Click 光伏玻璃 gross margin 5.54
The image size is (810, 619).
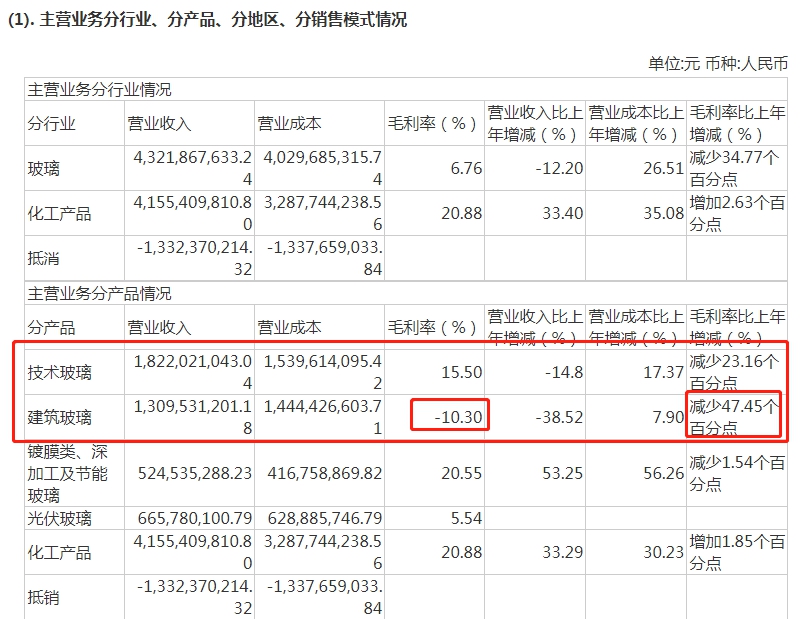(466, 518)
